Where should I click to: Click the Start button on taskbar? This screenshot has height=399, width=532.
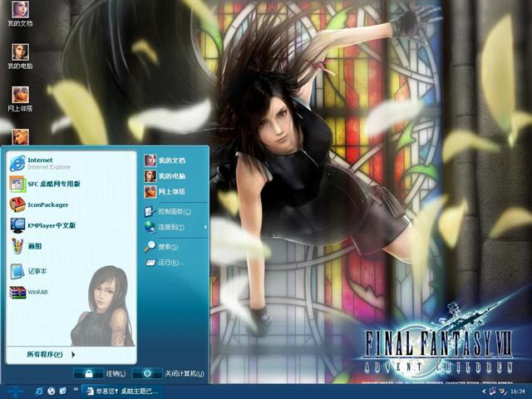point(16,392)
